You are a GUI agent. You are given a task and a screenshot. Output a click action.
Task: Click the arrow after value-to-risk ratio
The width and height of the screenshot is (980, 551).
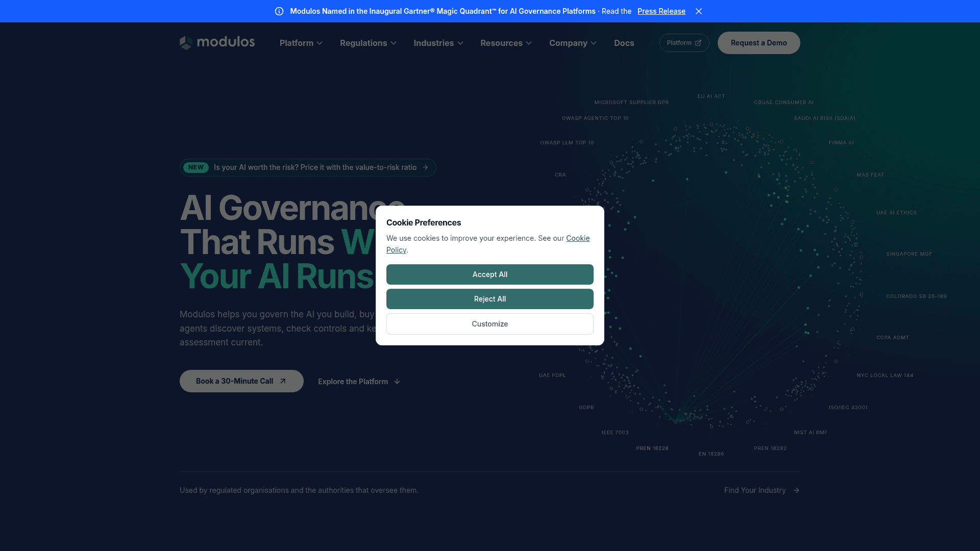(x=425, y=167)
